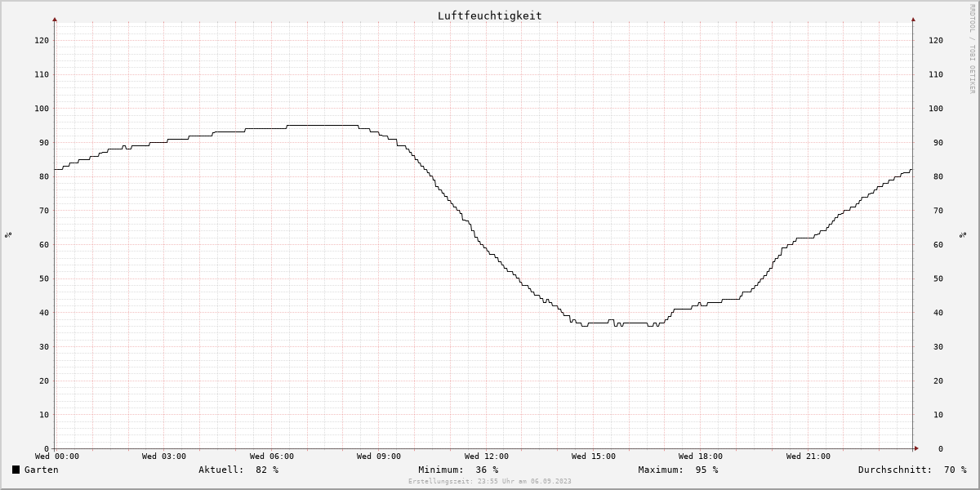Click the % unit label on left side
This screenshot has height=490, width=980.
click(8, 234)
